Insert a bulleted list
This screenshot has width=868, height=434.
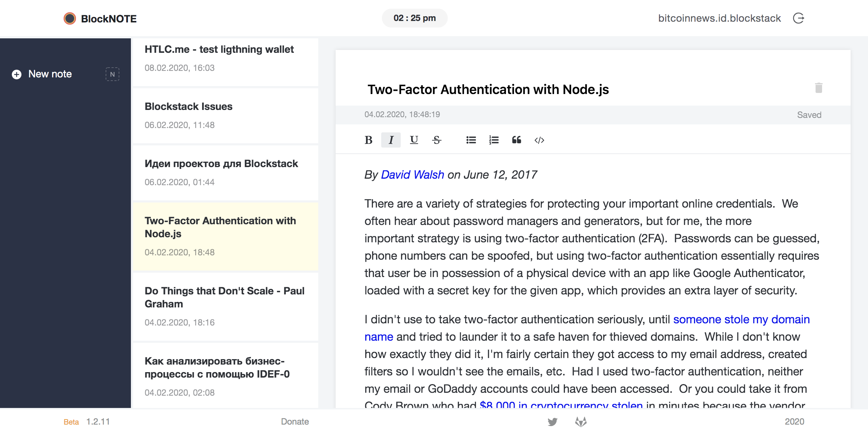click(471, 140)
